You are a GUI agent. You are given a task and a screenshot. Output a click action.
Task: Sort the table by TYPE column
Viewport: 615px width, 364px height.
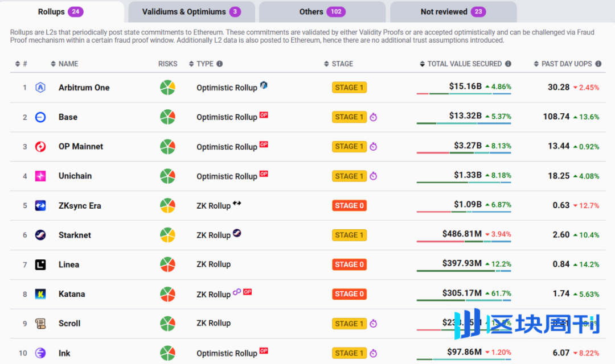point(201,64)
